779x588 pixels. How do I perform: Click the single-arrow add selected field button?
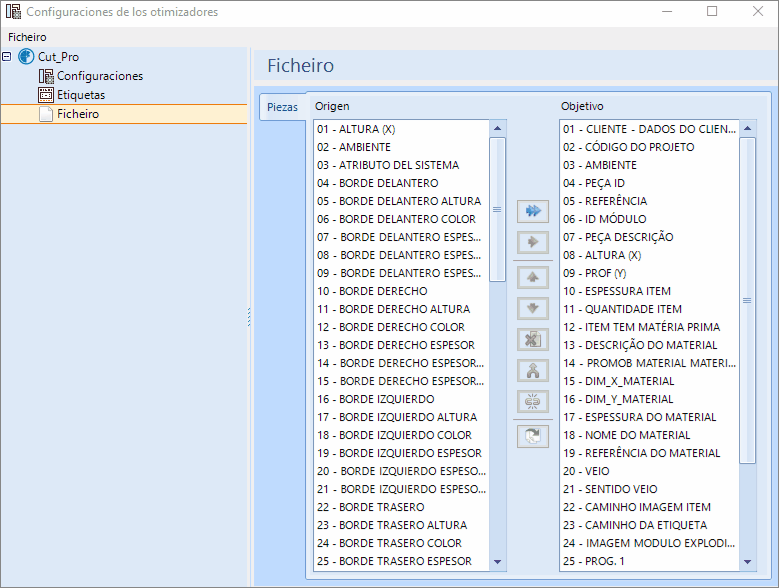(533, 242)
